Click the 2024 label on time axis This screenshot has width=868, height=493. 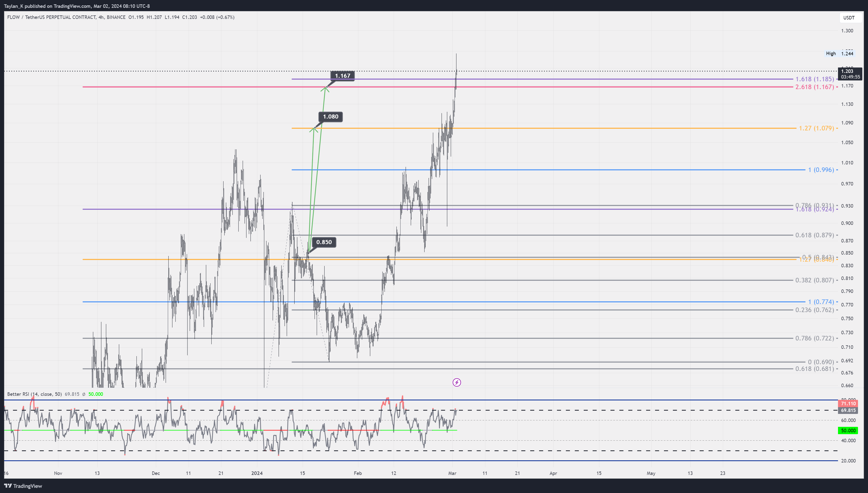[257, 473]
